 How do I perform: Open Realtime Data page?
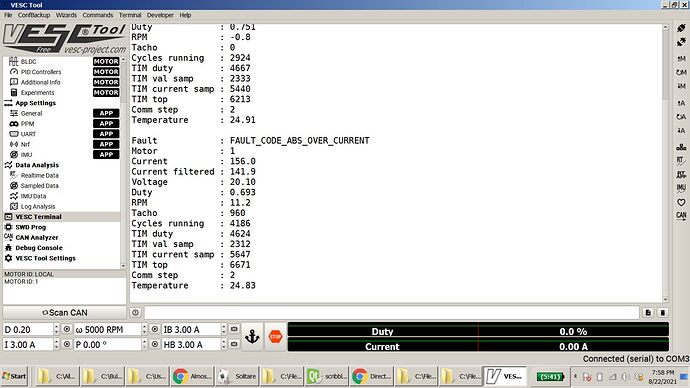tap(62, 175)
